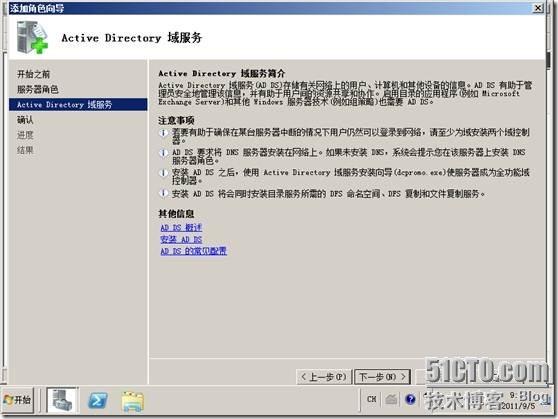The height and width of the screenshot is (419, 558).
Task: Open the 开始 Start menu
Action: (x=17, y=400)
